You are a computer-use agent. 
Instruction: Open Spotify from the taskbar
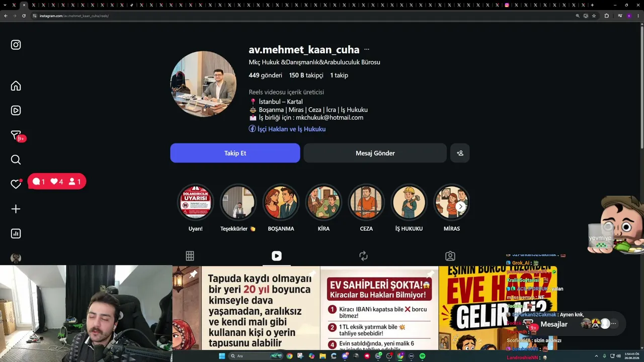422,356
